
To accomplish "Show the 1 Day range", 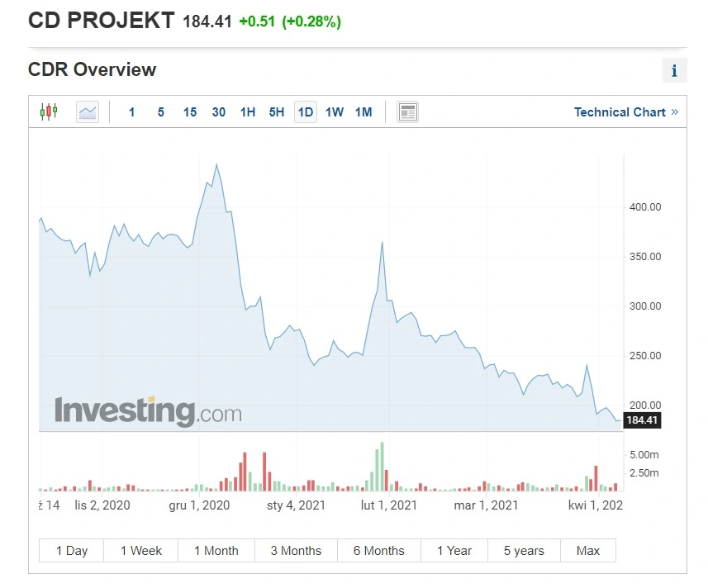I will [x=72, y=551].
